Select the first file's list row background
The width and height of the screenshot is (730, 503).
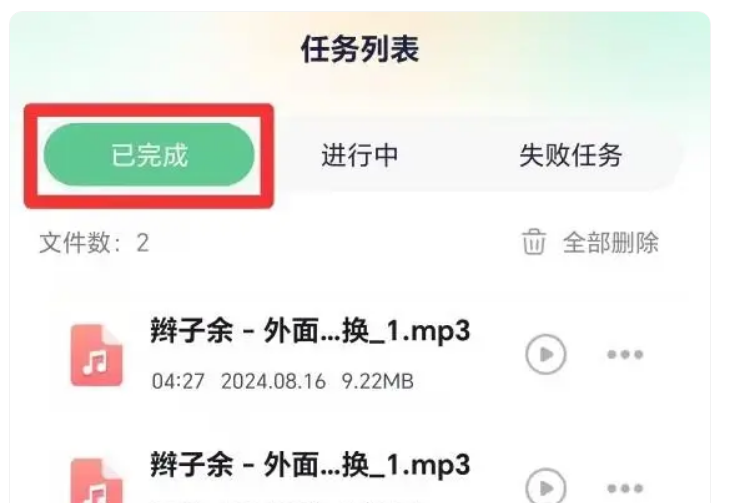359,355
